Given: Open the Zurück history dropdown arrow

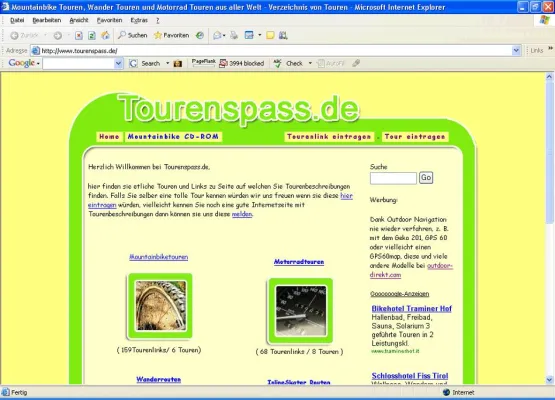Looking at the screenshot, I should 45,35.
